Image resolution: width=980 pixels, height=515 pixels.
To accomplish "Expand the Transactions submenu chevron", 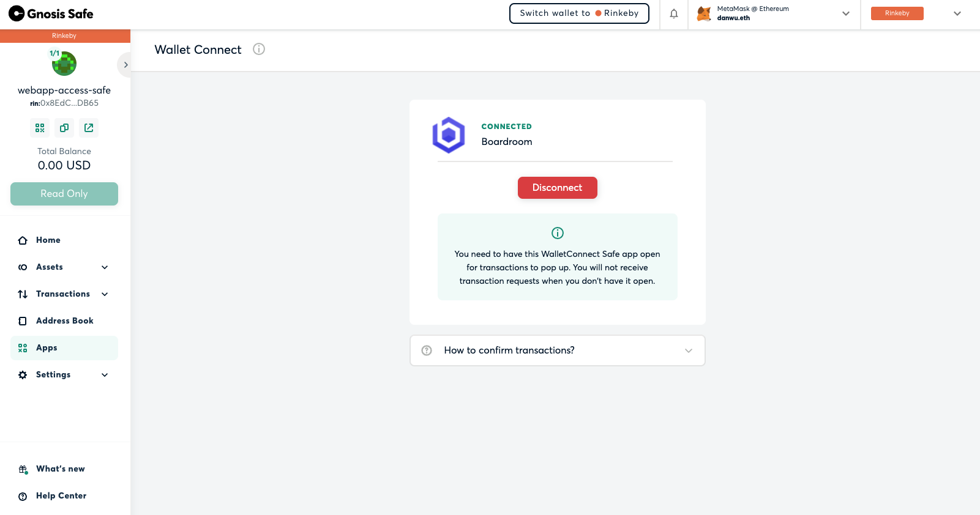I will pos(105,294).
